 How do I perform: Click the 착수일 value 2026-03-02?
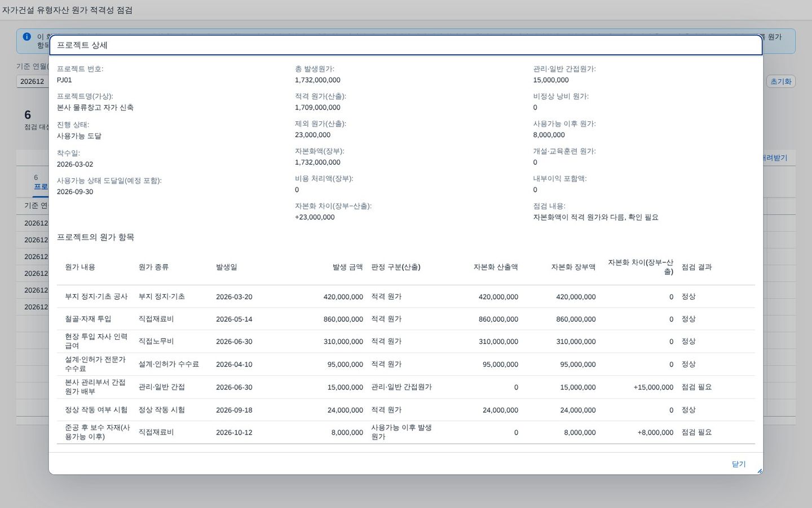click(x=75, y=164)
